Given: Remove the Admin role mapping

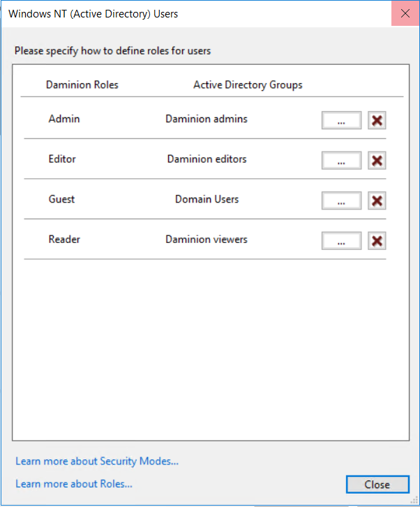Looking at the screenshot, I should (x=377, y=120).
